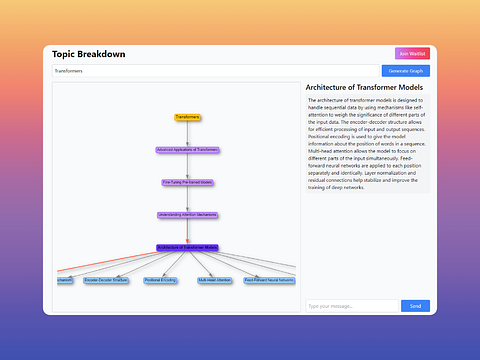Click the Generate Graph button
This screenshot has width=480, height=360.
coord(406,71)
